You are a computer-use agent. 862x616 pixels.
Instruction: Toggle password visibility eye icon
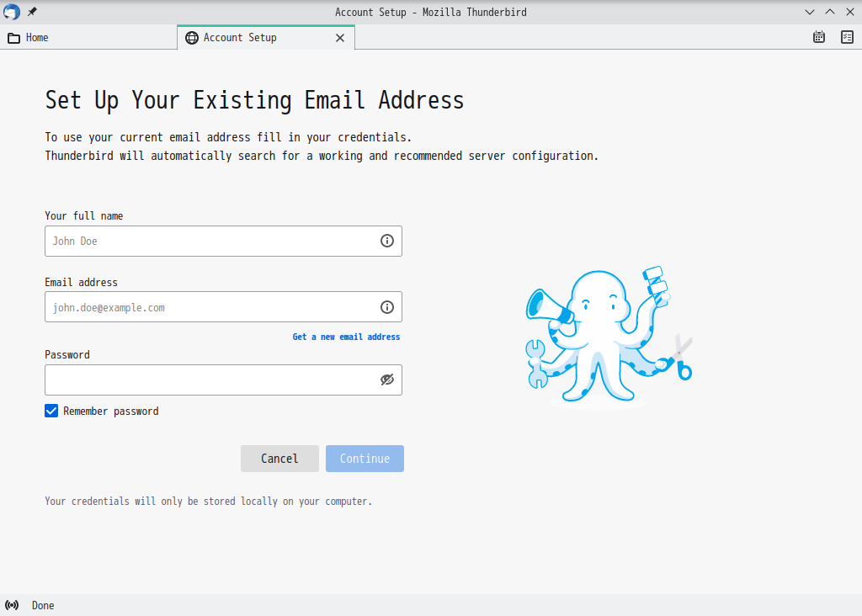coord(387,380)
